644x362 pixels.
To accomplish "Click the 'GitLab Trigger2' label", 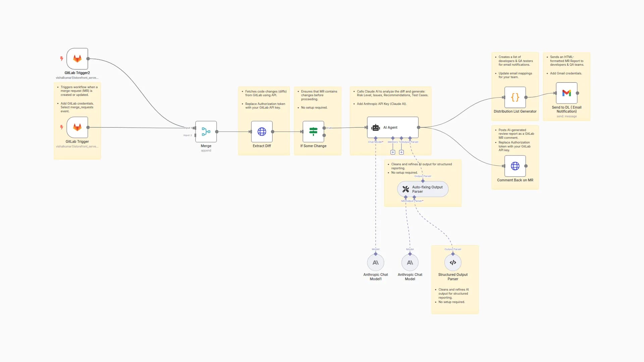I will coord(77,73).
